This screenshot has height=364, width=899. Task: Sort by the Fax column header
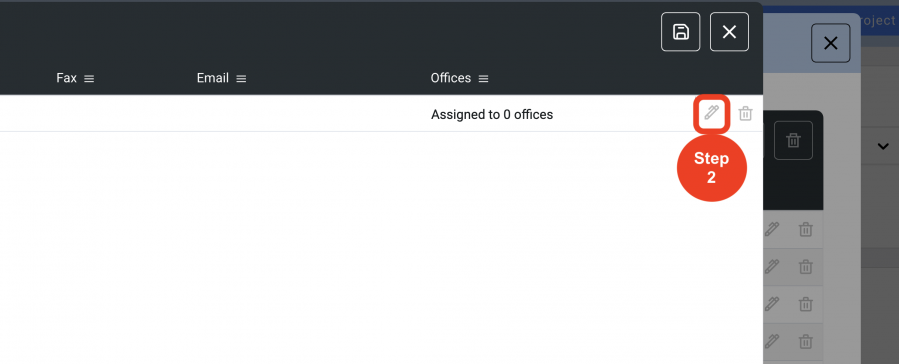(67, 78)
